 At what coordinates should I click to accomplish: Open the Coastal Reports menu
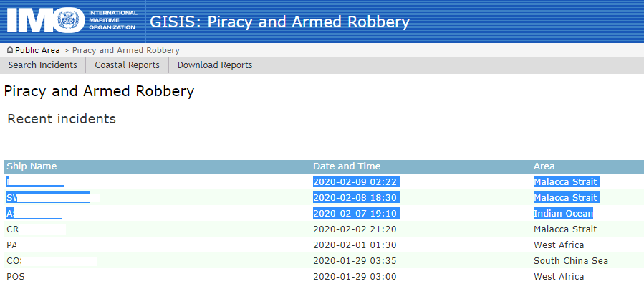128,65
